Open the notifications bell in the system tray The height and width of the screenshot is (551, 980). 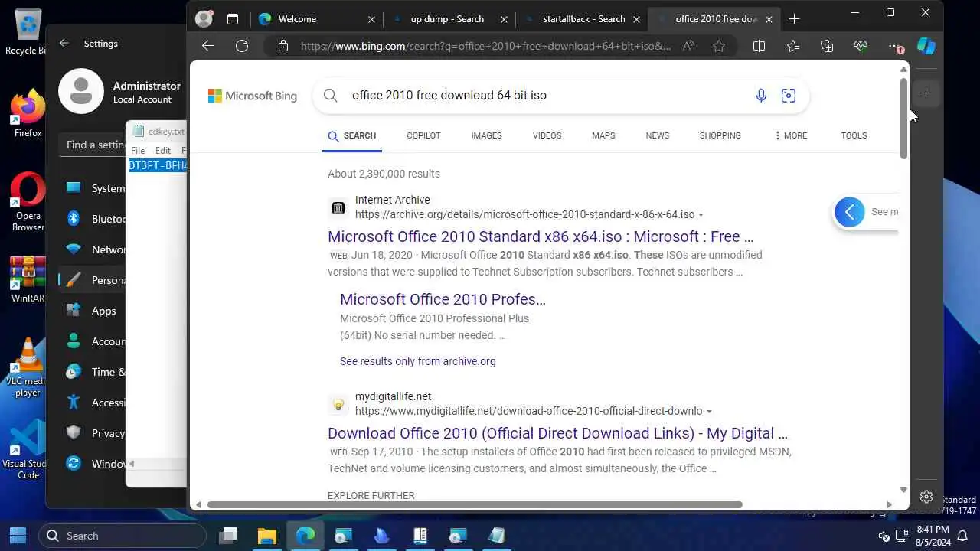coord(963,536)
